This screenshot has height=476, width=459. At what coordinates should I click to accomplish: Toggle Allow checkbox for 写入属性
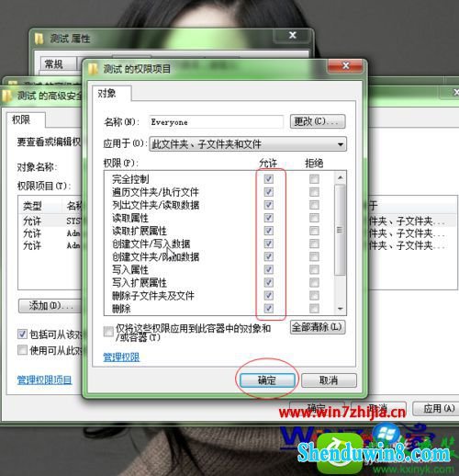269,269
